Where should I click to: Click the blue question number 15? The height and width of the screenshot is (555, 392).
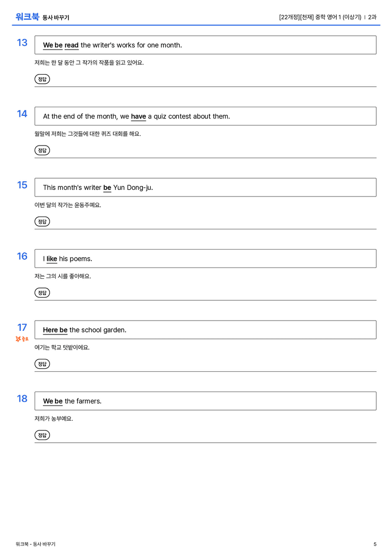(22, 185)
